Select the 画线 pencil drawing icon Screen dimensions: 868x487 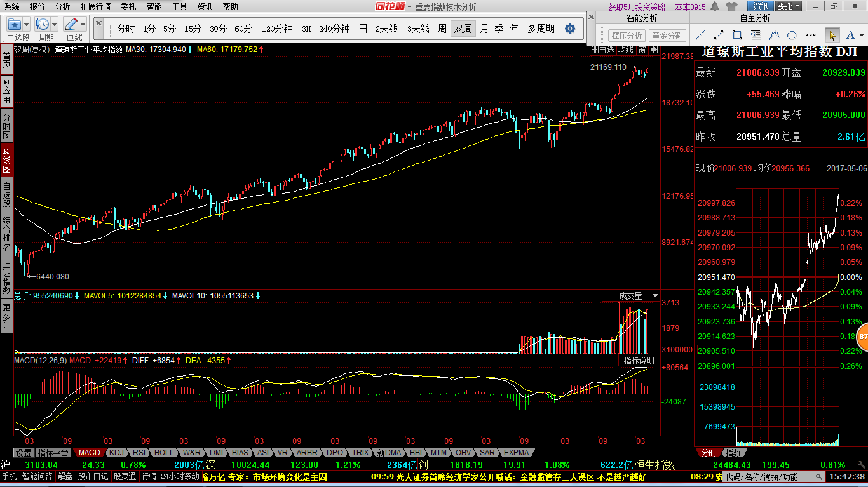coord(71,25)
